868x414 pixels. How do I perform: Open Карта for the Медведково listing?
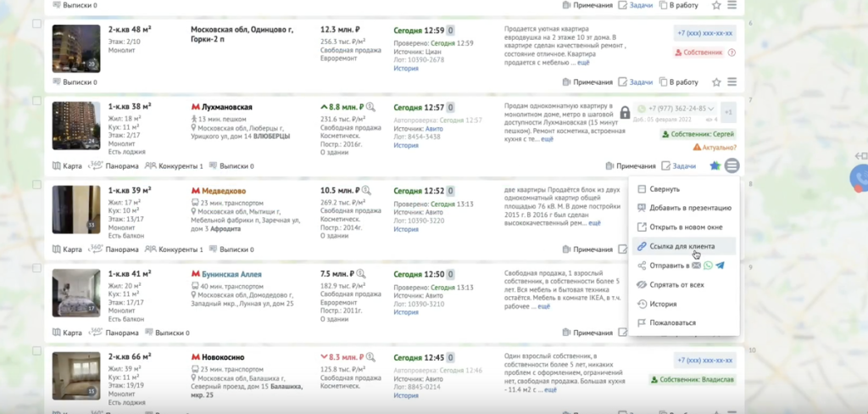click(67, 249)
